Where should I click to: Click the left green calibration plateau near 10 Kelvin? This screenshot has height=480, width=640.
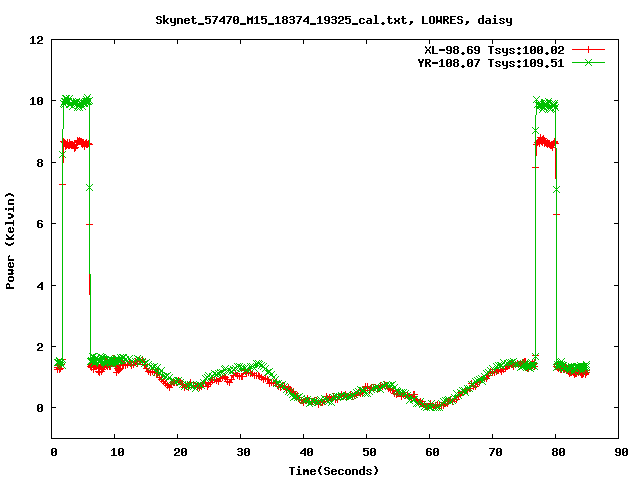76,102
